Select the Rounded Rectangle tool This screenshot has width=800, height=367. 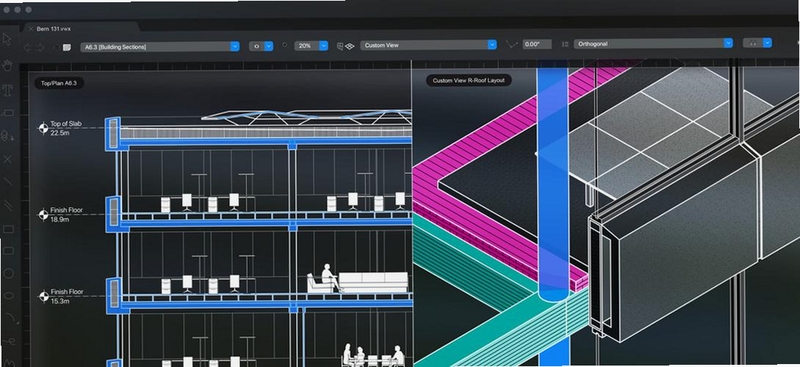click(8, 251)
